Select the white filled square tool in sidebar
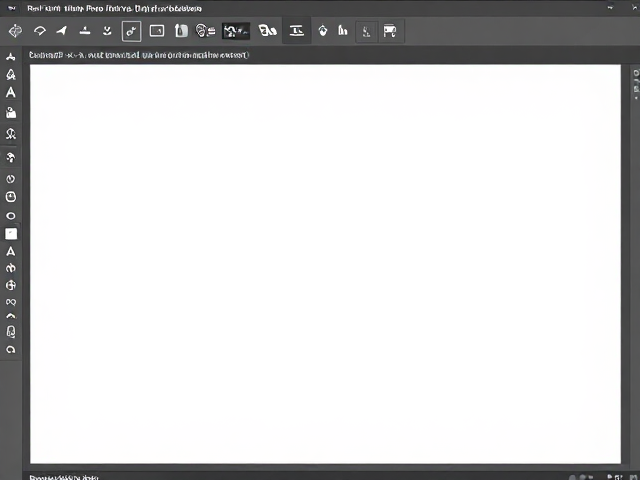 (x=11, y=234)
